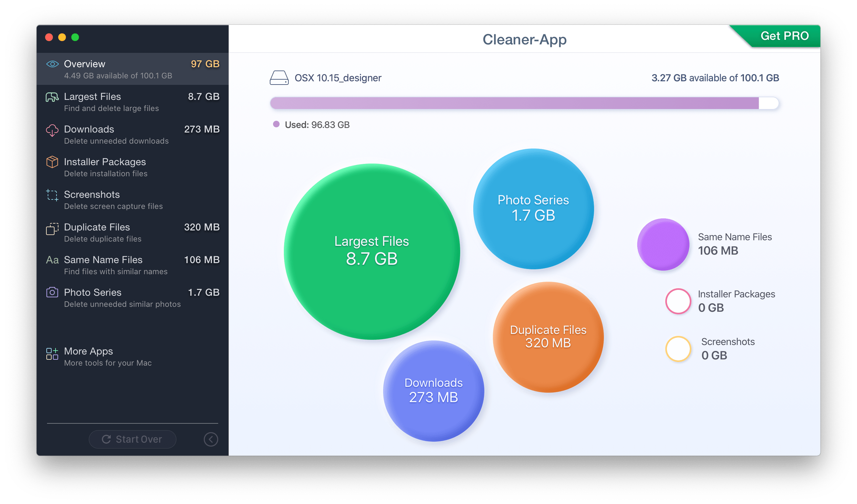Close the window with red button
Image resolution: width=857 pixels, height=504 pixels.
(49, 37)
